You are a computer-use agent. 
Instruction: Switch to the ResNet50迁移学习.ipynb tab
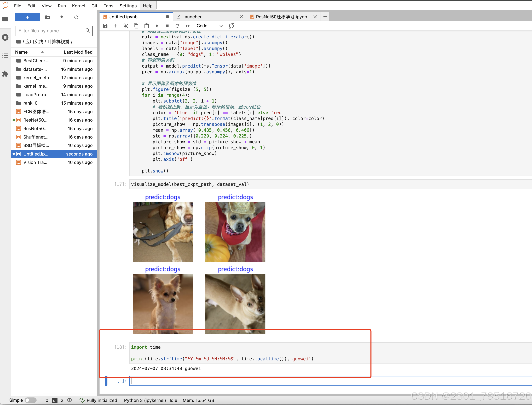tap(281, 17)
